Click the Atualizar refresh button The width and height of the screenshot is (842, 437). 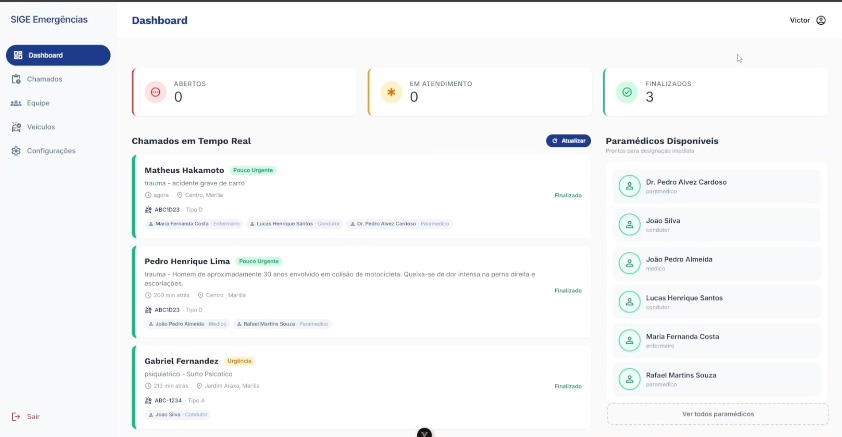[568, 141]
